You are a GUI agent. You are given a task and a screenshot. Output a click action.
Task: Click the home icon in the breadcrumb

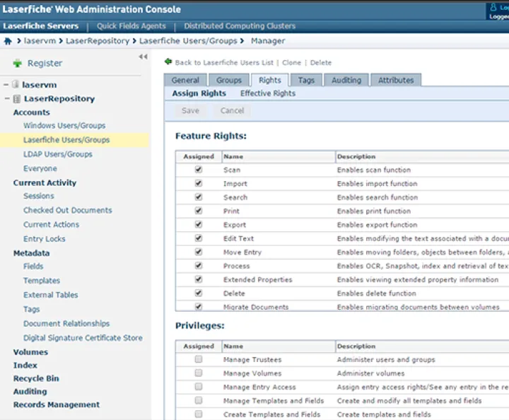pos(8,41)
